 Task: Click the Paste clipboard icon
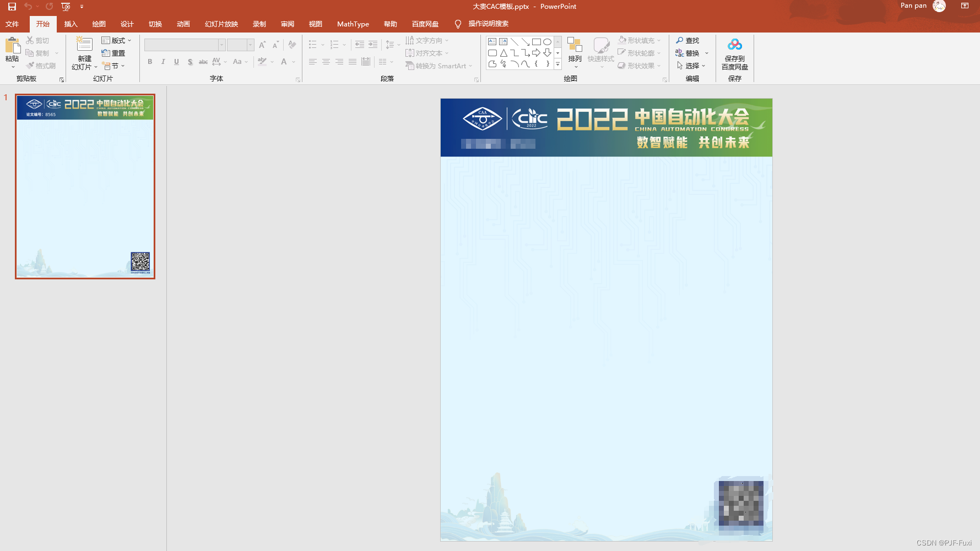[x=12, y=45]
